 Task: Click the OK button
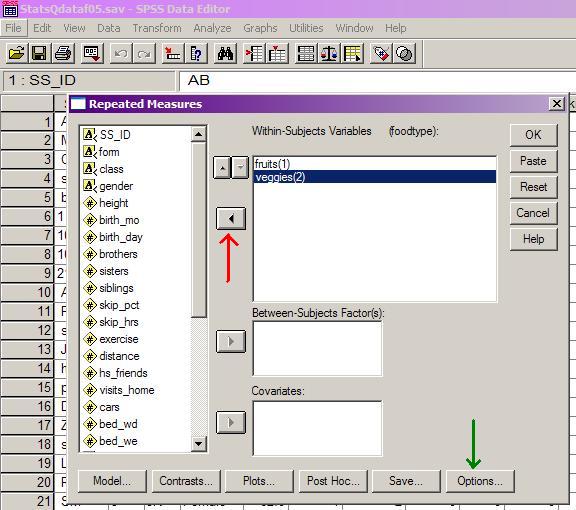[x=533, y=135]
